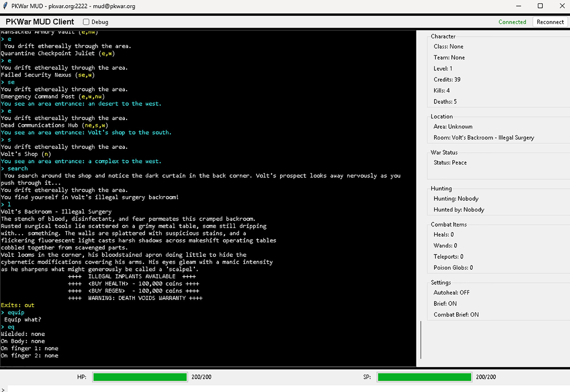Image resolution: width=570 pixels, height=392 pixels.
Task: Minimize the PKWar MUD window
Action: [x=518, y=6]
